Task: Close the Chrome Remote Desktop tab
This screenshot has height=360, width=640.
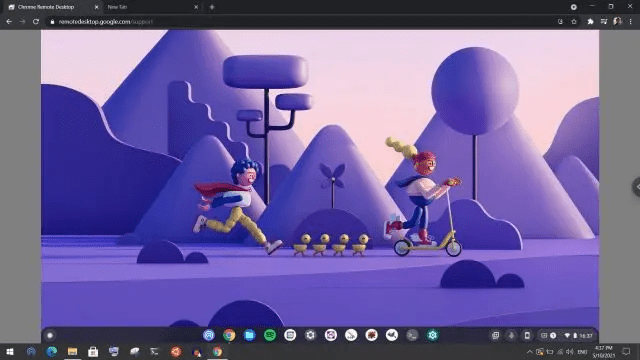Action: (x=97, y=7)
